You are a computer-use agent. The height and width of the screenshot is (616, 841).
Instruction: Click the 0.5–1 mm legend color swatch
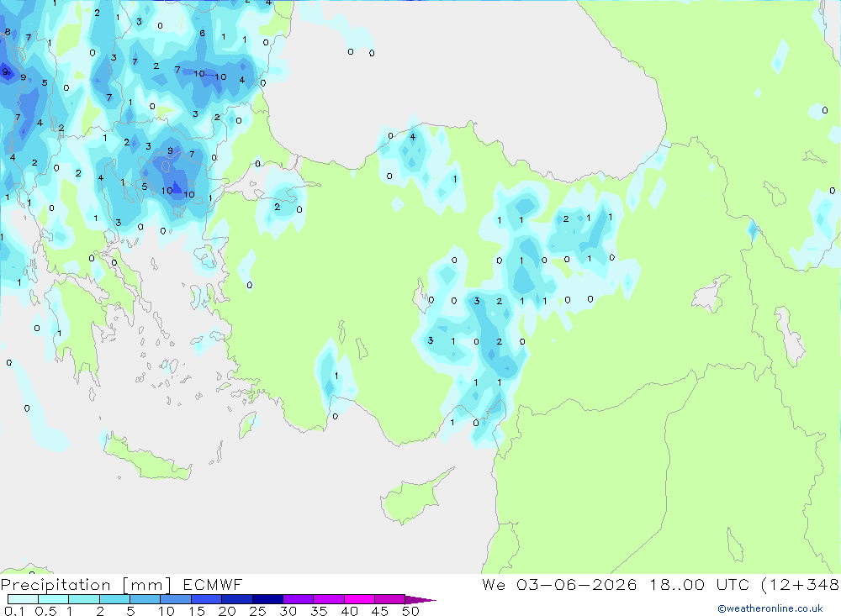54,599
